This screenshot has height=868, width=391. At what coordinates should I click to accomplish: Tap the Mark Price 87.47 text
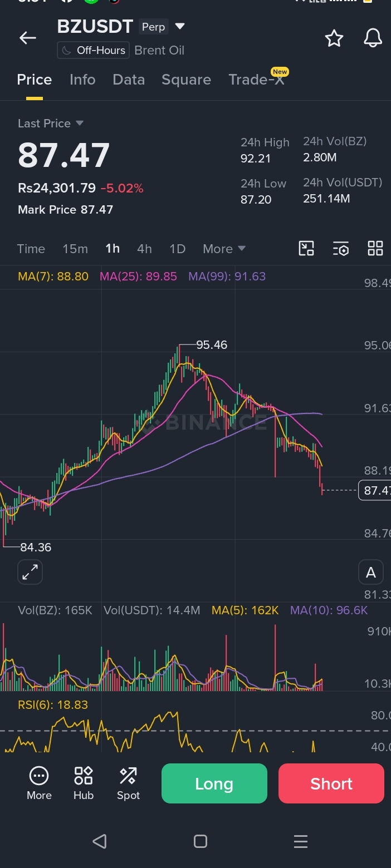65,210
